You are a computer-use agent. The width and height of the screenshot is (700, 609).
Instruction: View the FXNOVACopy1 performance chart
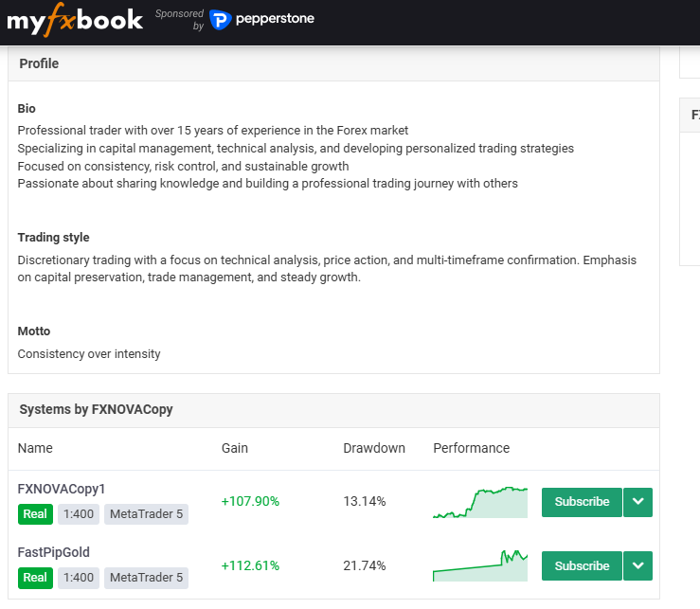pos(480,502)
